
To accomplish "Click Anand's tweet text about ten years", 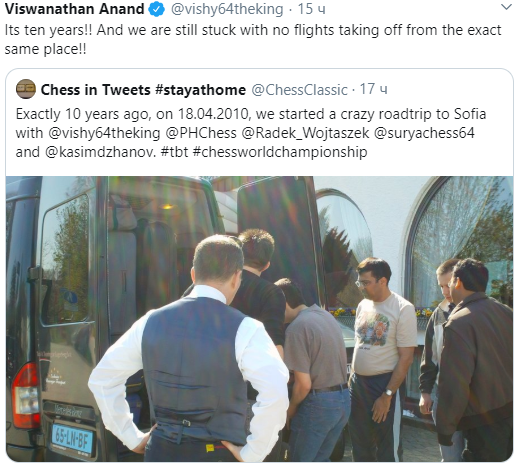I will 253,40.
